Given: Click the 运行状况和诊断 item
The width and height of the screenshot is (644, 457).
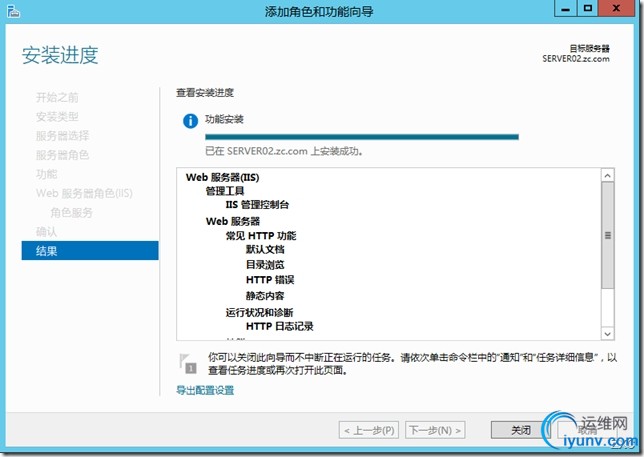Looking at the screenshot, I should (x=259, y=312).
